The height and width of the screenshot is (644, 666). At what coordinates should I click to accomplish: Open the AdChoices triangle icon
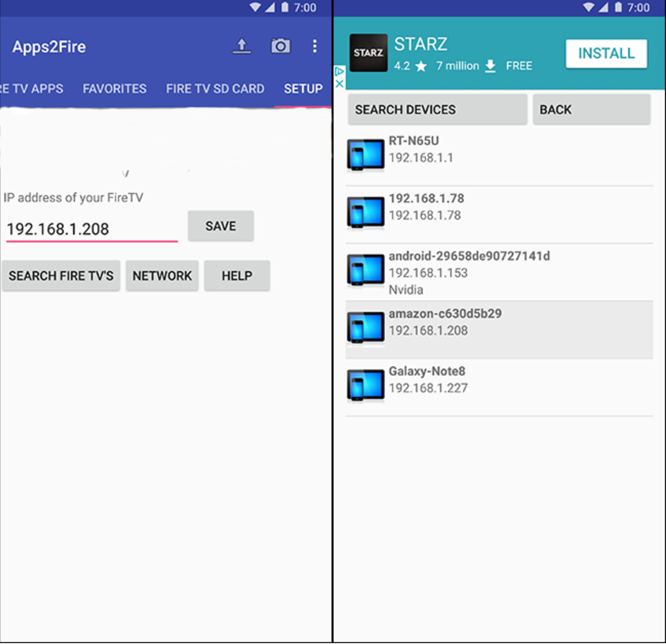[340, 72]
